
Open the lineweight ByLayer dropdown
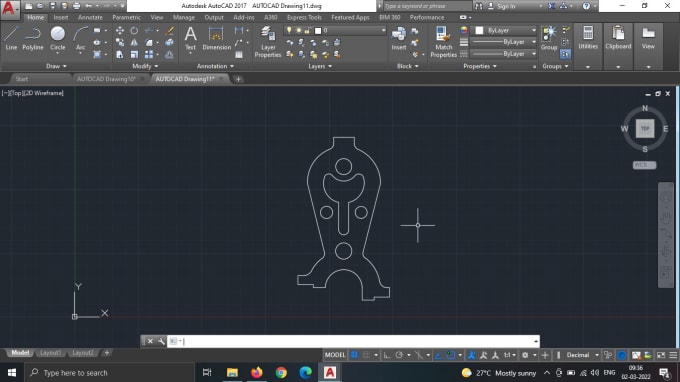503,42
